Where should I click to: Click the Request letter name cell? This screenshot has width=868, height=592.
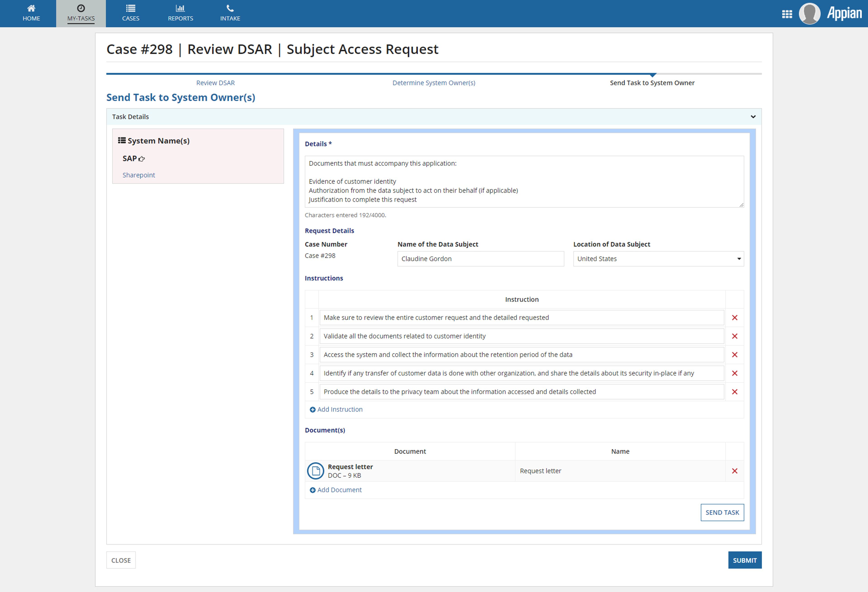(x=620, y=471)
